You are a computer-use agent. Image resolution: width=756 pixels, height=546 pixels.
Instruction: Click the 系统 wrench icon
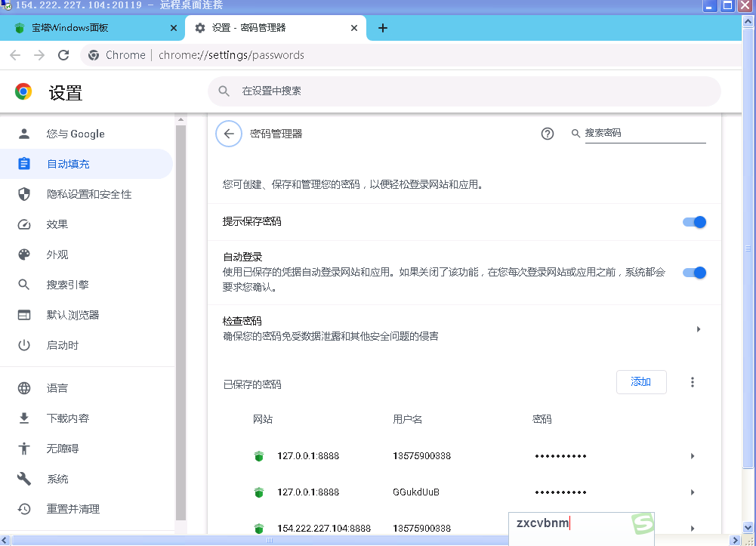(x=24, y=479)
